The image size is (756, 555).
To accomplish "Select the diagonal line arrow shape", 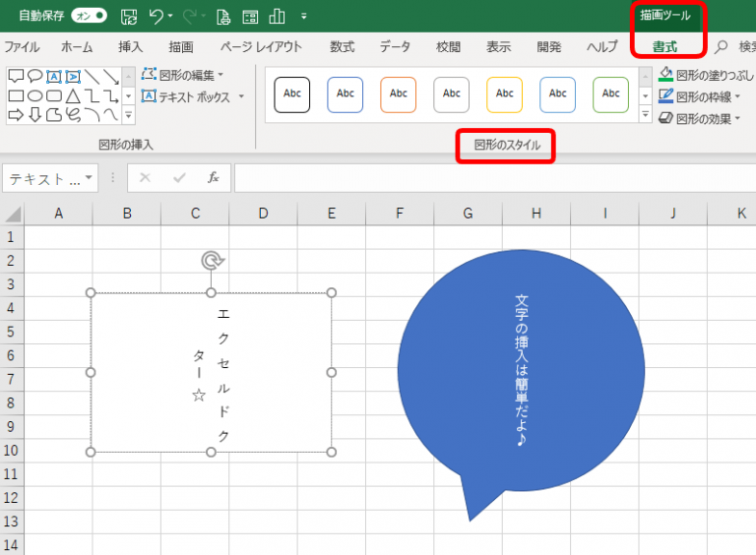I will point(111,76).
